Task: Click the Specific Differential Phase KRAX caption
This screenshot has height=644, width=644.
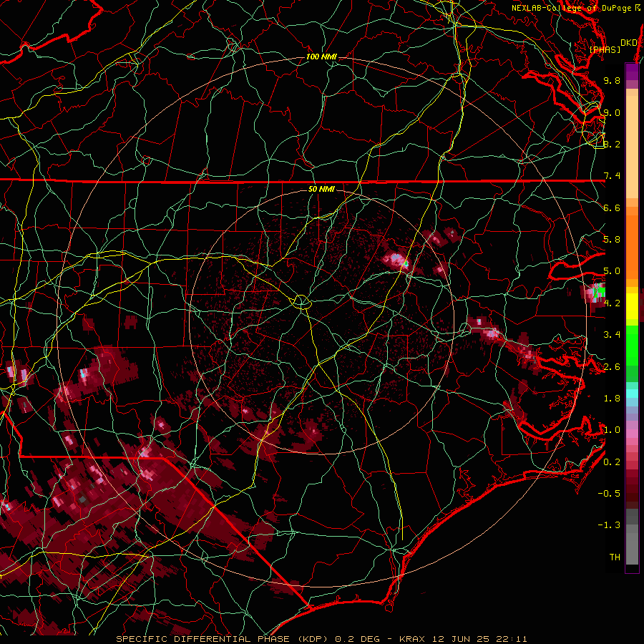Action: [x=321, y=639]
